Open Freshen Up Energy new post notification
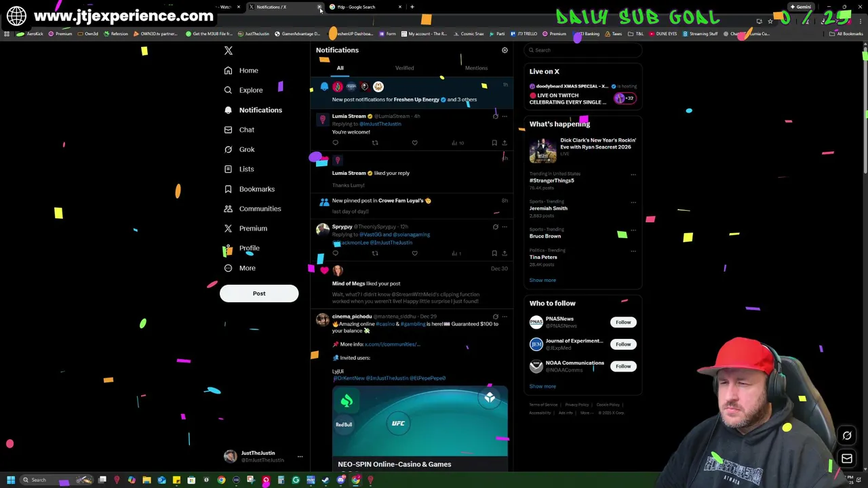Screen dimensions: 868x488 tap(412, 94)
